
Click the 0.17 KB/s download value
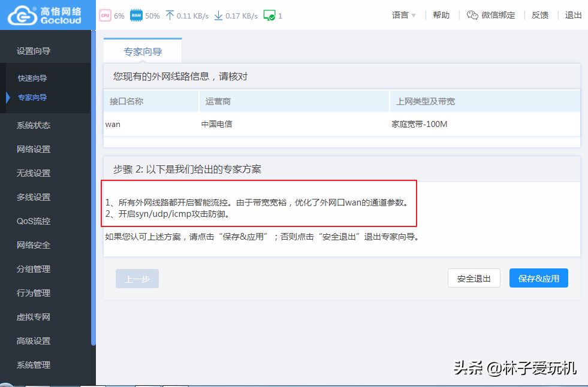point(242,16)
